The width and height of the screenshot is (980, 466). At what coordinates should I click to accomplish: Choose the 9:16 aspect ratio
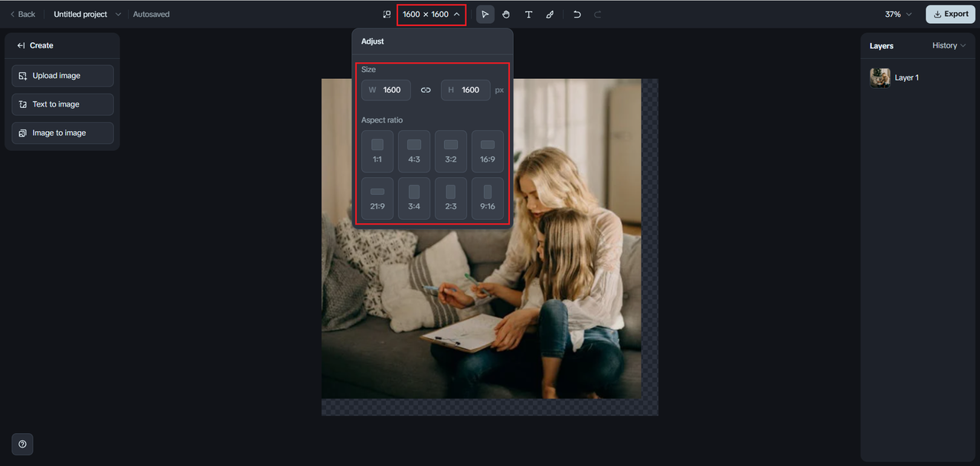click(x=488, y=199)
